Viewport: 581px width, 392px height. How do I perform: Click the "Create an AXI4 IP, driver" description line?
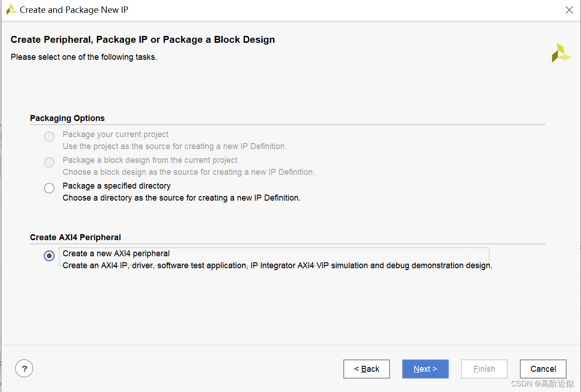pyautogui.click(x=277, y=265)
